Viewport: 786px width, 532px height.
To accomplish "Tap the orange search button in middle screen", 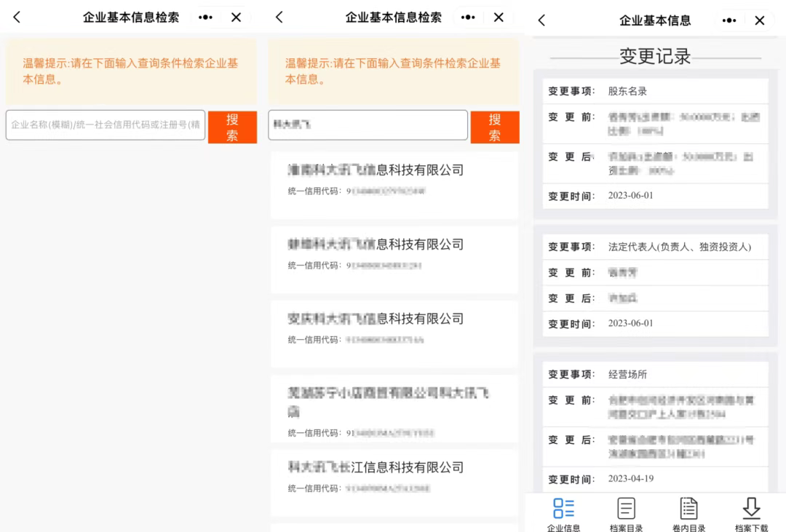I will pos(495,127).
